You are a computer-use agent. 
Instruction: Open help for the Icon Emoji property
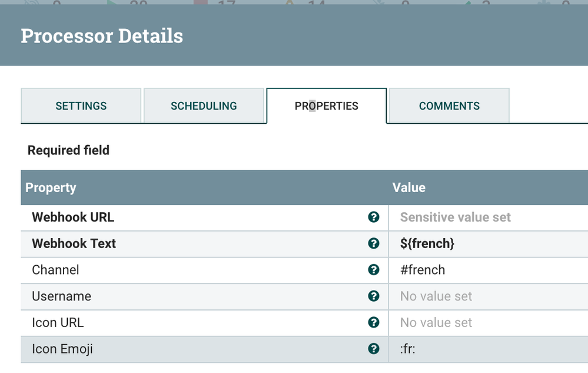(x=374, y=348)
